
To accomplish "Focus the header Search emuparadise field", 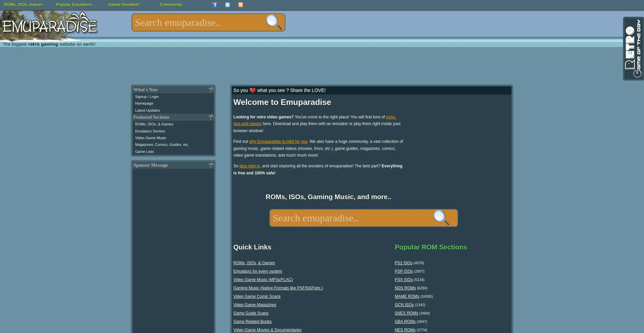I will point(198,22).
